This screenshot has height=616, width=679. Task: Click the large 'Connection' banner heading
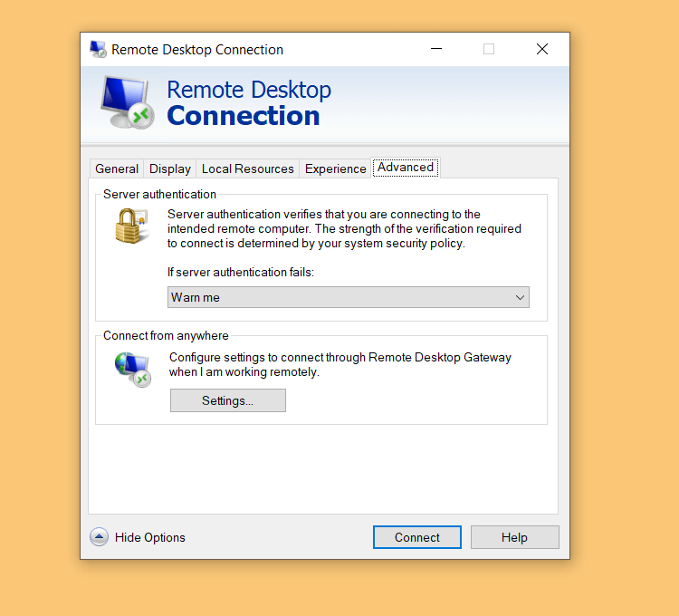pos(244,116)
